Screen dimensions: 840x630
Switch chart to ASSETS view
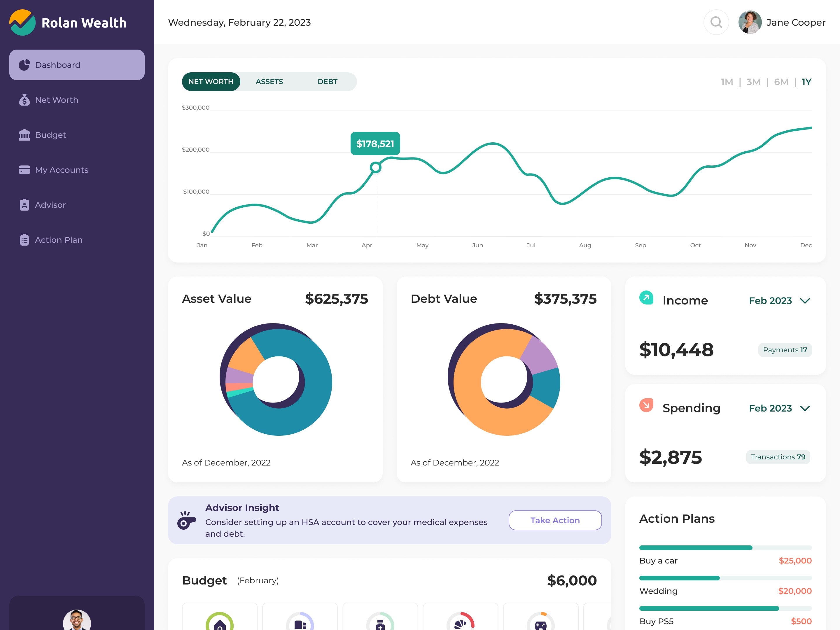point(269,82)
